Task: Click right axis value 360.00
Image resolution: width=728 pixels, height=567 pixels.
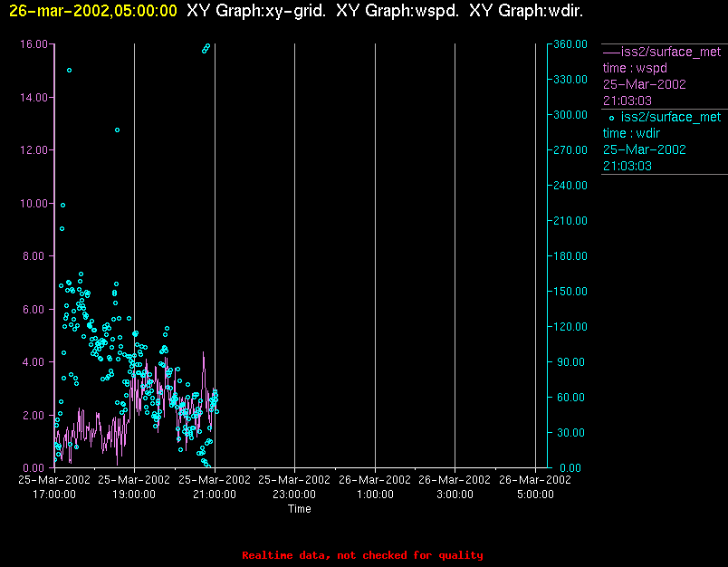Action: click(x=570, y=44)
